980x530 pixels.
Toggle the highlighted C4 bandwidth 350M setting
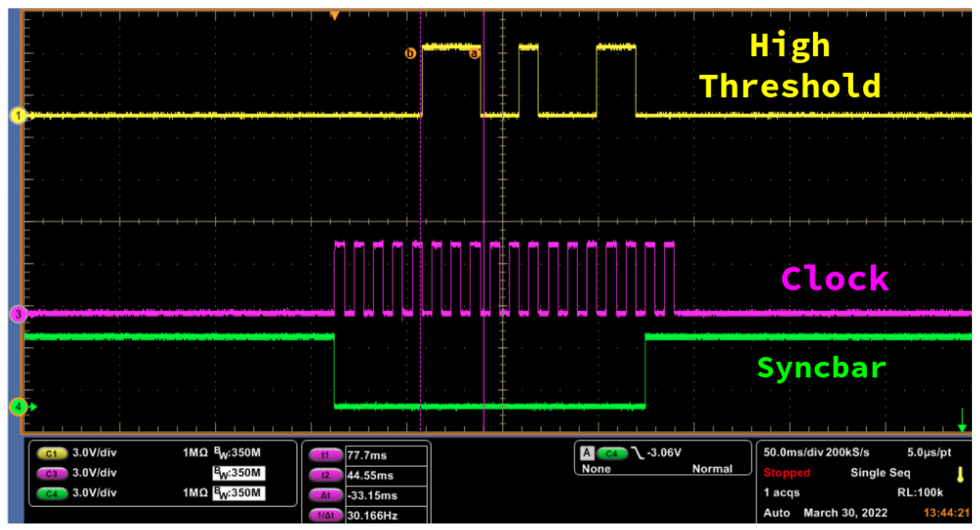click(239, 494)
